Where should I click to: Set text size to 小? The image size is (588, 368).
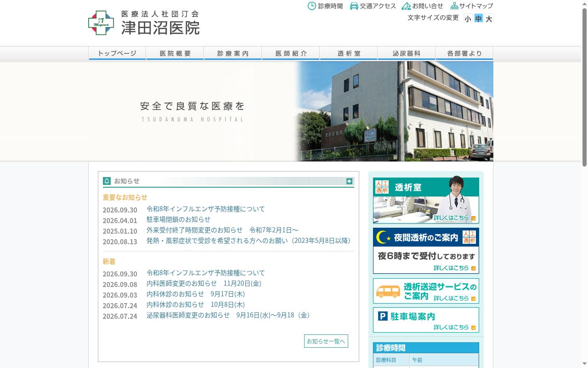coord(468,18)
